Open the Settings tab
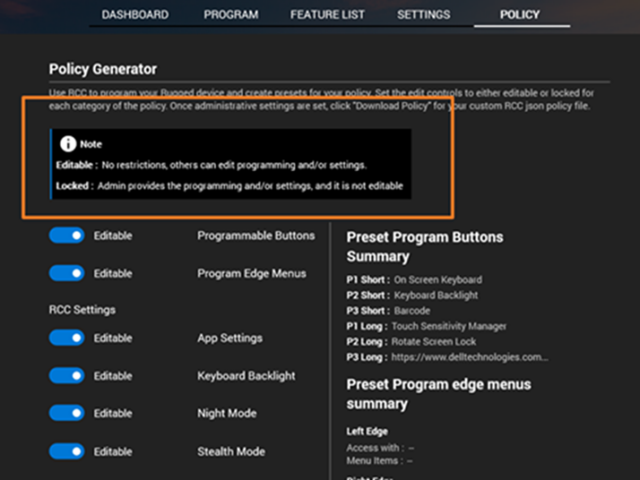640x480 pixels. [423, 15]
